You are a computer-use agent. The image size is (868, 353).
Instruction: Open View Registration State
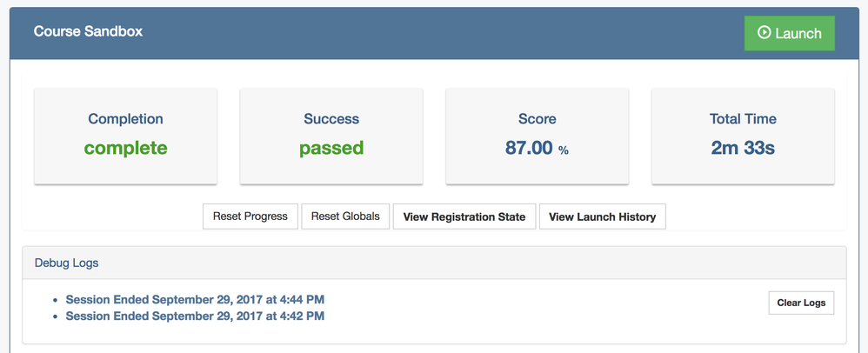click(x=464, y=216)
